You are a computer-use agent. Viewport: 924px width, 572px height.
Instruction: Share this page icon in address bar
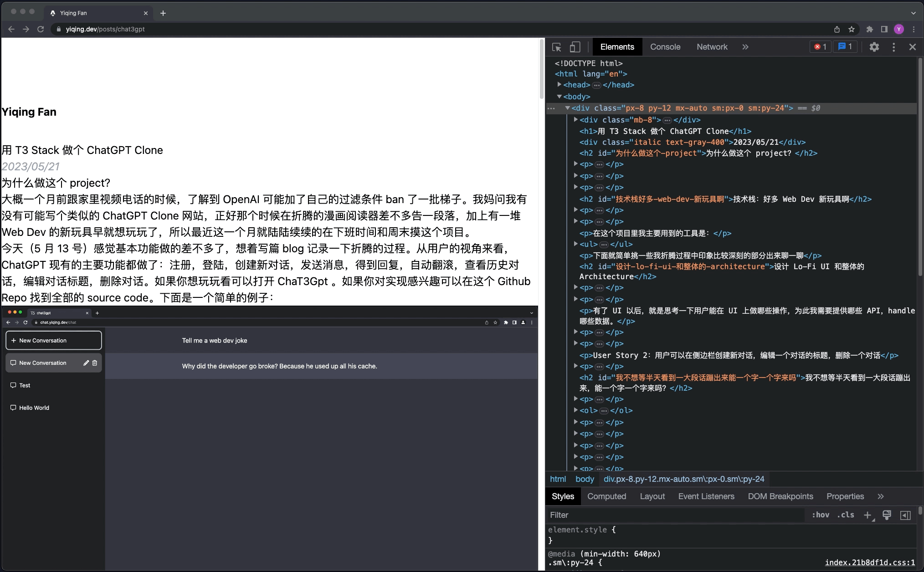837,29
